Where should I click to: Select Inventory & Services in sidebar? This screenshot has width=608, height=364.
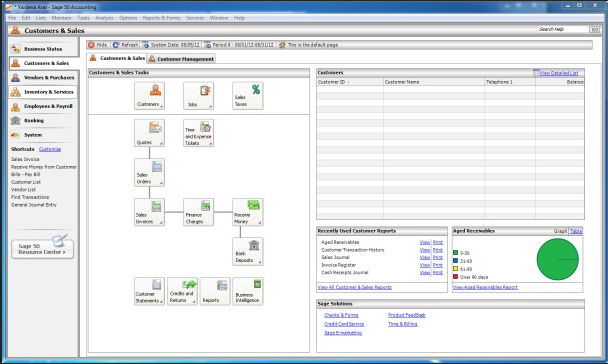pyautogui.click(x=43, y=92)
